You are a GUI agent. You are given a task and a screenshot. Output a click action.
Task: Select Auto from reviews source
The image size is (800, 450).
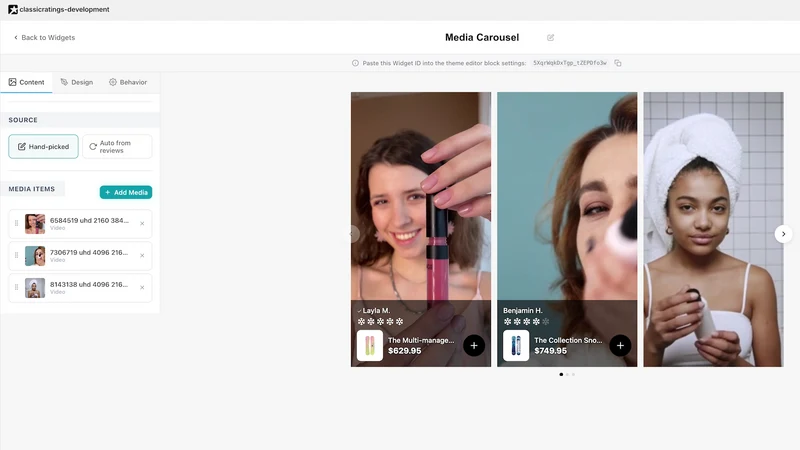click(x=117, y=146)
